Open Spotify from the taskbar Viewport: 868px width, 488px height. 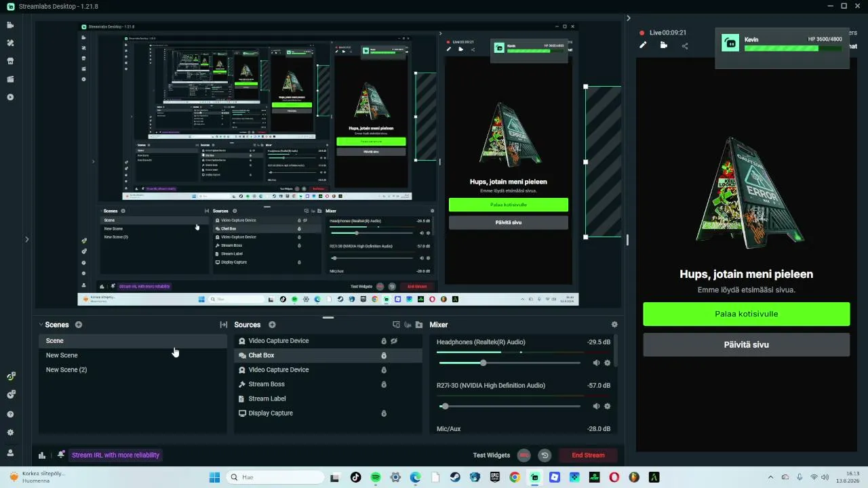(376, 477)
